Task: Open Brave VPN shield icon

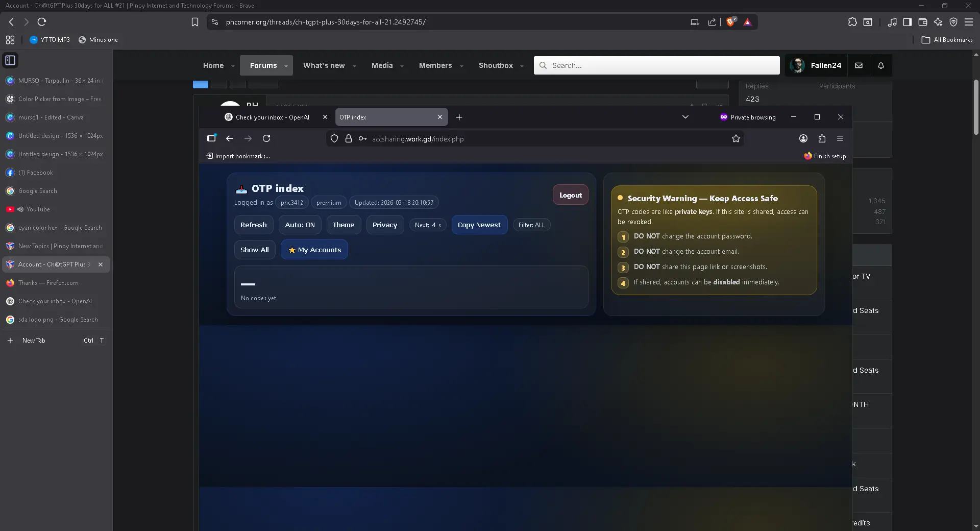Action: tap(953, 22)
